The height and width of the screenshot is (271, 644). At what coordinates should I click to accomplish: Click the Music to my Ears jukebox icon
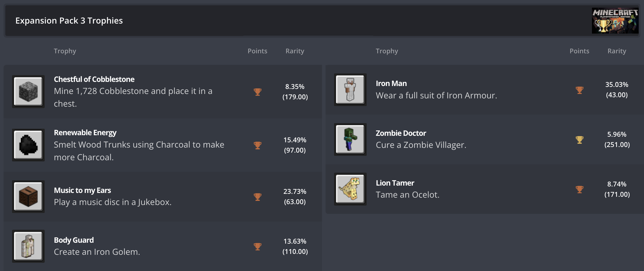coord(28,196)
